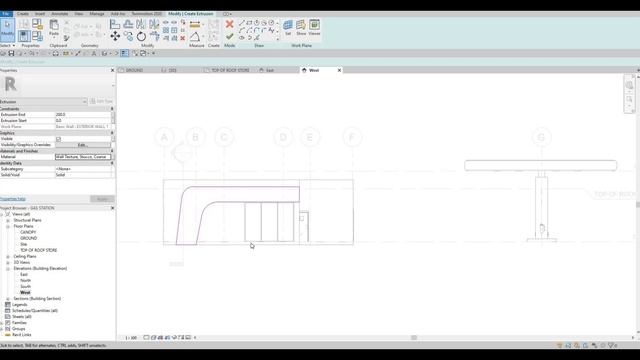Collapse the Floor Plans tree node
Image resolution: width=640 pixels, height=360 pixels.
[8, 226]
